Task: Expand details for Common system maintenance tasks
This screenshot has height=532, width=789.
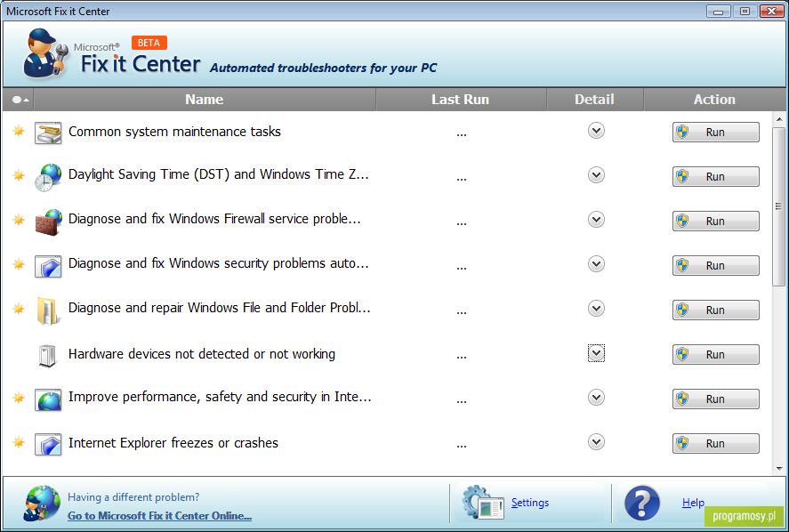Action: point(596,131)
